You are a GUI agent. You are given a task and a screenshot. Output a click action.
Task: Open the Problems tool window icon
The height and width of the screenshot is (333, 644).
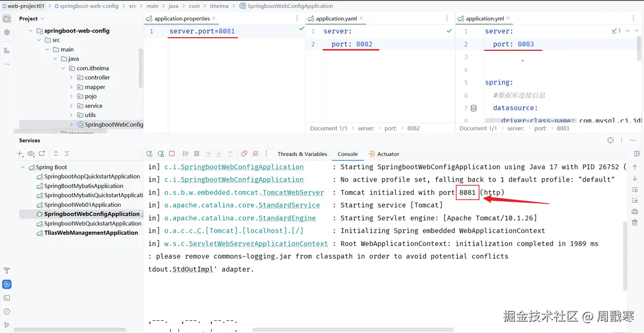click(x=7, y=311)
